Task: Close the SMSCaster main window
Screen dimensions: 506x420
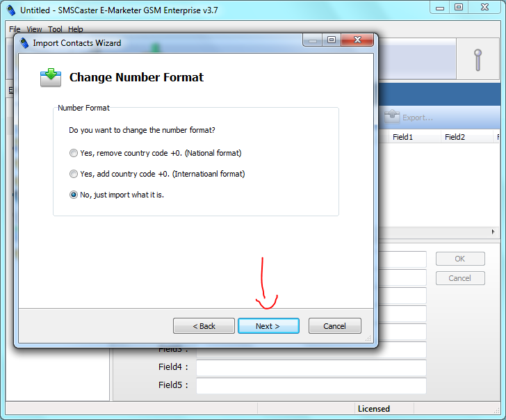Action: (x=484, y=8)
